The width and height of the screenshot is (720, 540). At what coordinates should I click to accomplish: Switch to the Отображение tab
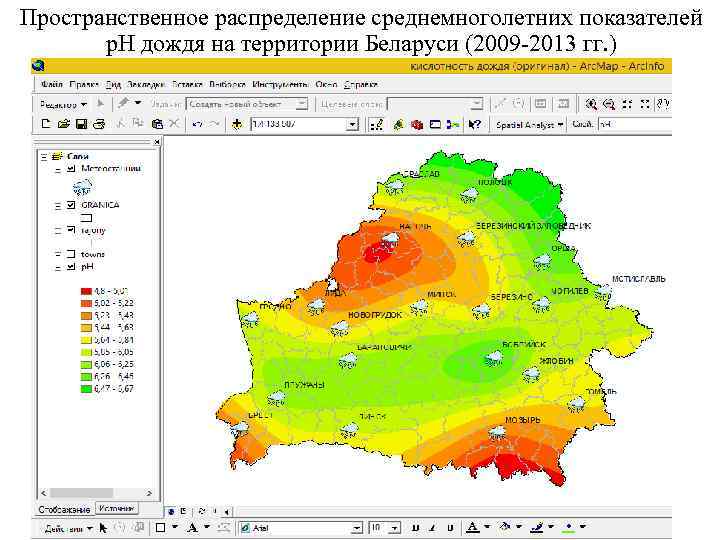point(64,509)
